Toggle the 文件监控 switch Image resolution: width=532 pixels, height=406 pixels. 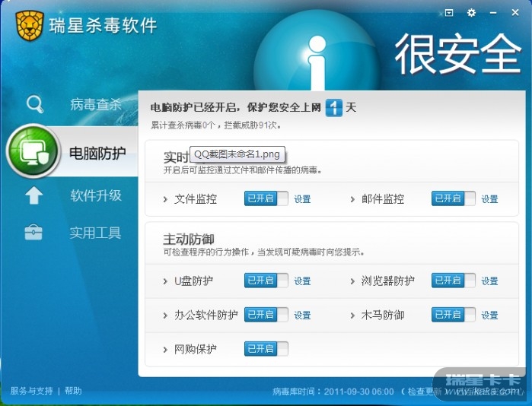(x=266, y=198)
